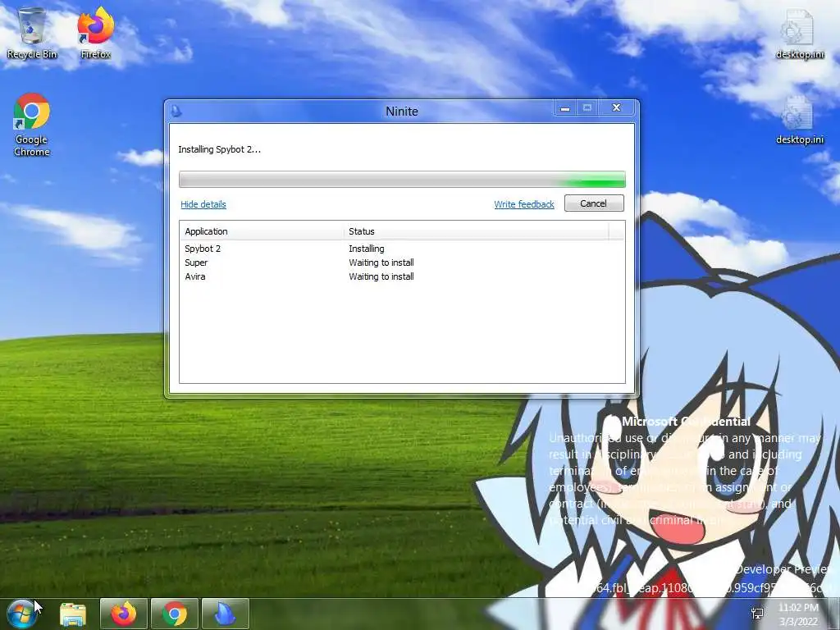Select the upper desktop.ini file icon

pyautogui.click(x=799, y=34)
